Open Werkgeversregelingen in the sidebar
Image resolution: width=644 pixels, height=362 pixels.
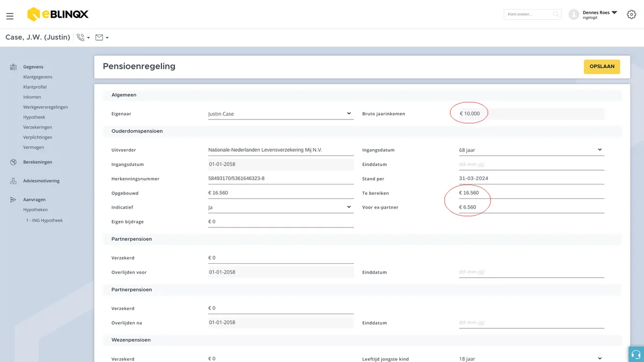pos(46,107)
